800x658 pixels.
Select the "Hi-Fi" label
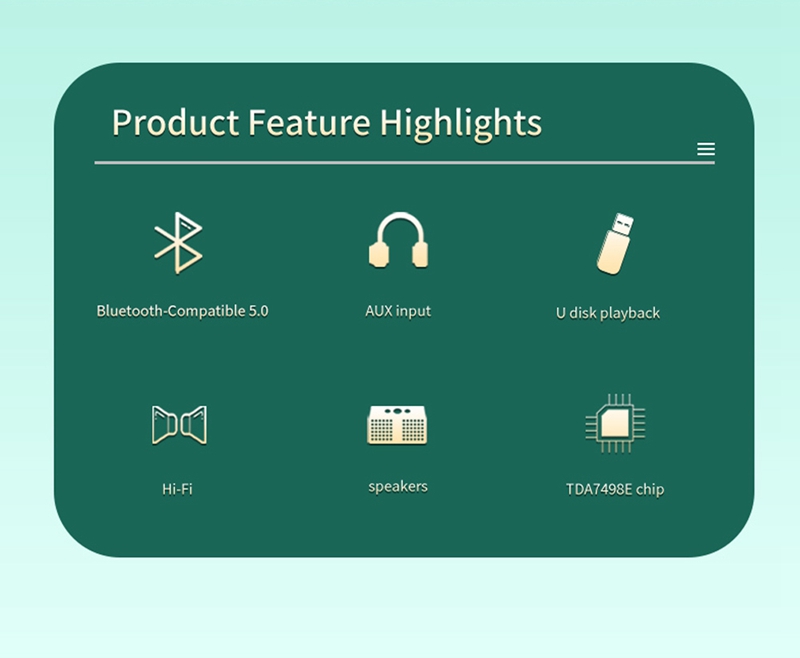[177, 489]
